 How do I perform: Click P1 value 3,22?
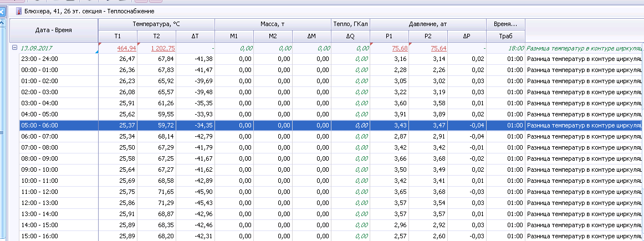pos(401,93)
